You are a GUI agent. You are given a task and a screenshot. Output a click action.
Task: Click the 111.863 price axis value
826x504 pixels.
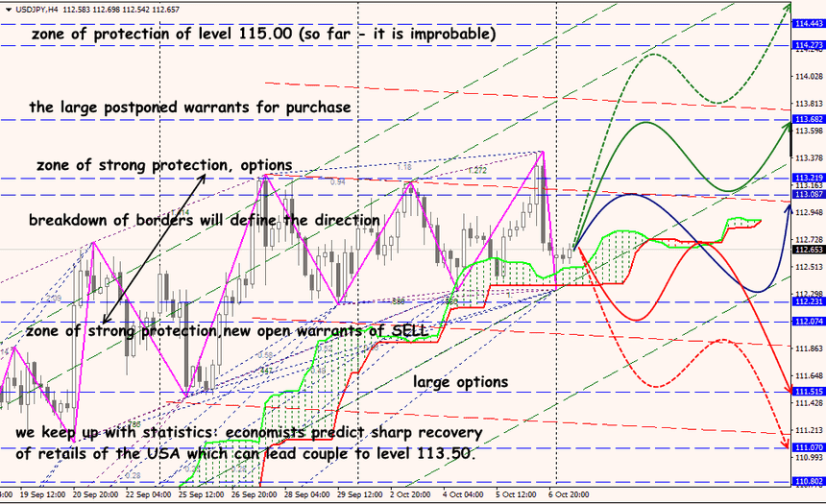click(x=809, y=348)
